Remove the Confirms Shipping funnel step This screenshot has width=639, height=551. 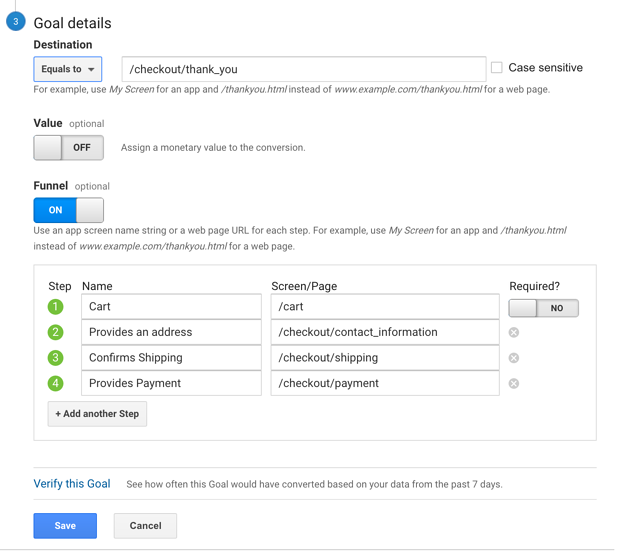(x=513, y=358)
